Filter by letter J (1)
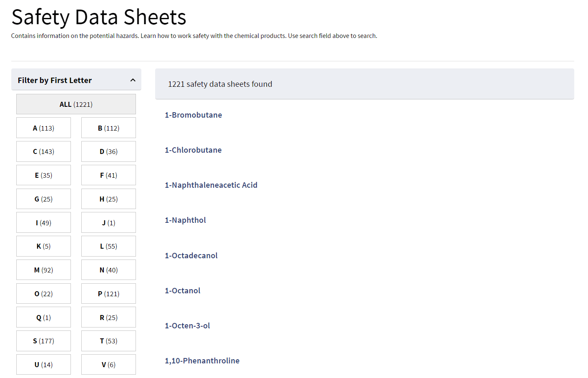 (108, 222)
